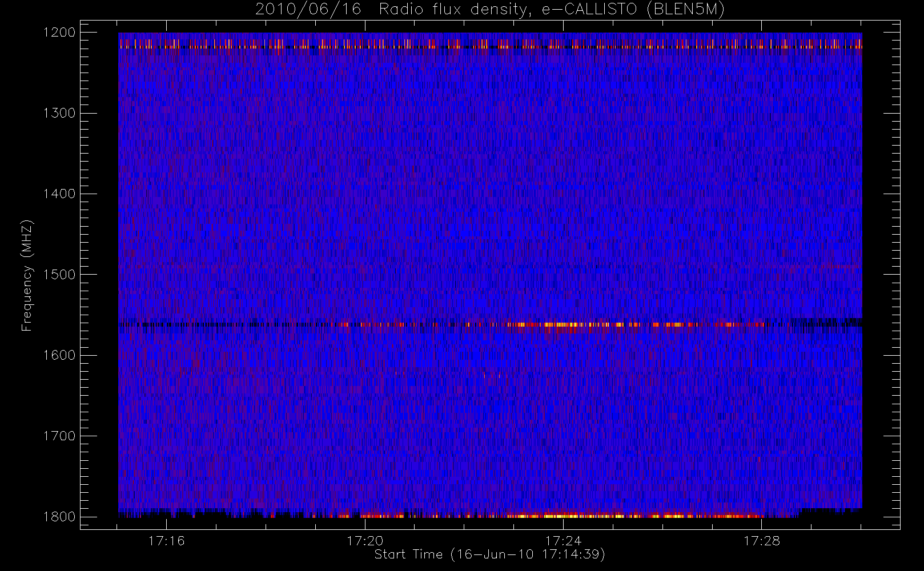Viewport: 924px width, 571px height.
Task: Click the 1300 frequency tick label
Action: tap(59, 113)
